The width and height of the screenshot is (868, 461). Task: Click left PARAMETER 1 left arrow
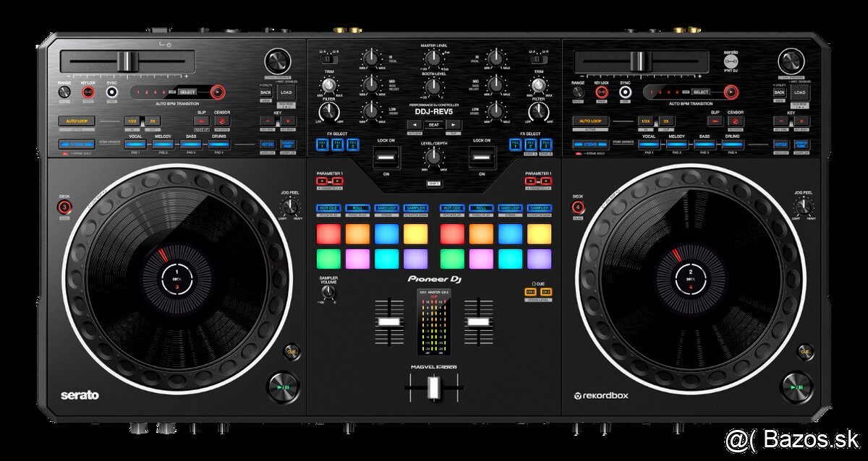click(x=323, y=181)
